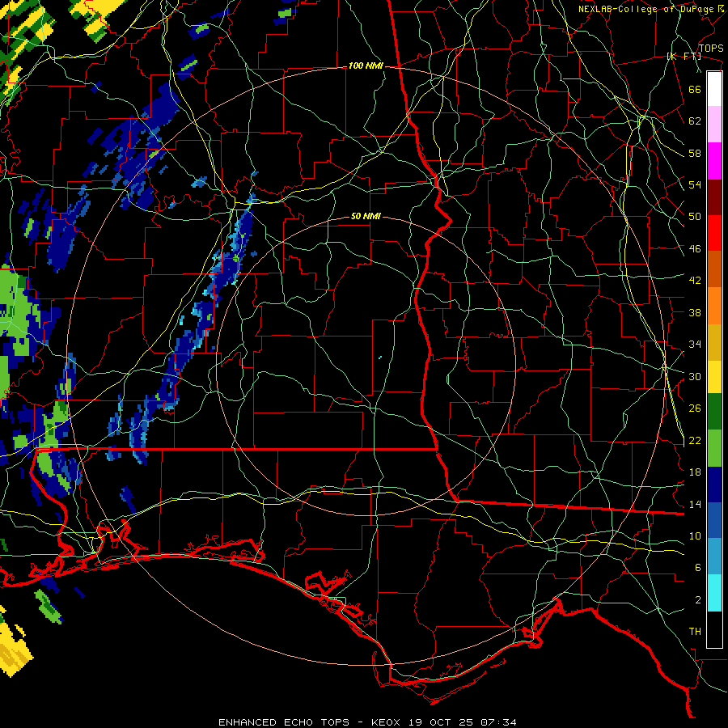Click the light pink swatch between 62 and 58

pyautogui.click(x=714, y=124)
